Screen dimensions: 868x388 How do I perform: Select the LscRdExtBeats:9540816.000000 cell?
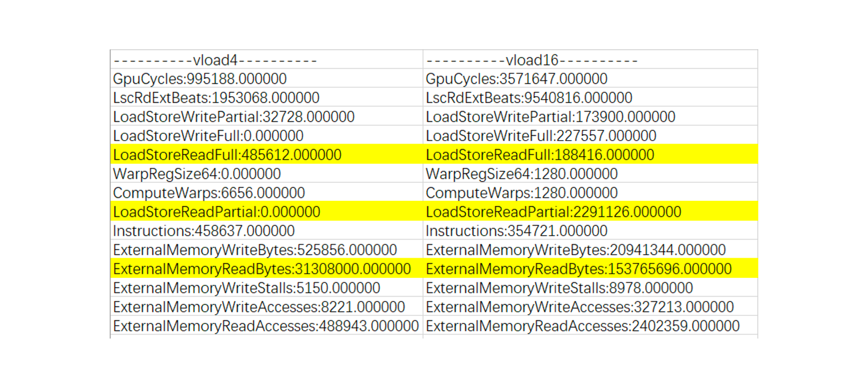pos(590,97)
